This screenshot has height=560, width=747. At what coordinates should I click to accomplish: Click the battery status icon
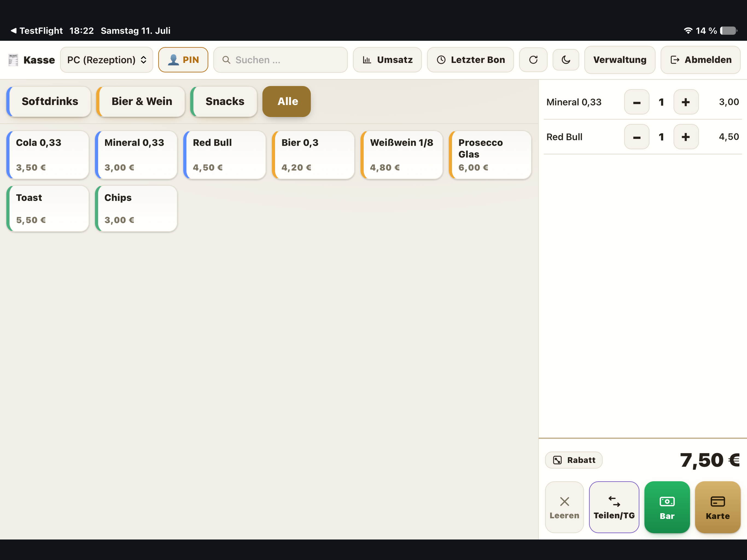click(728, 31)
